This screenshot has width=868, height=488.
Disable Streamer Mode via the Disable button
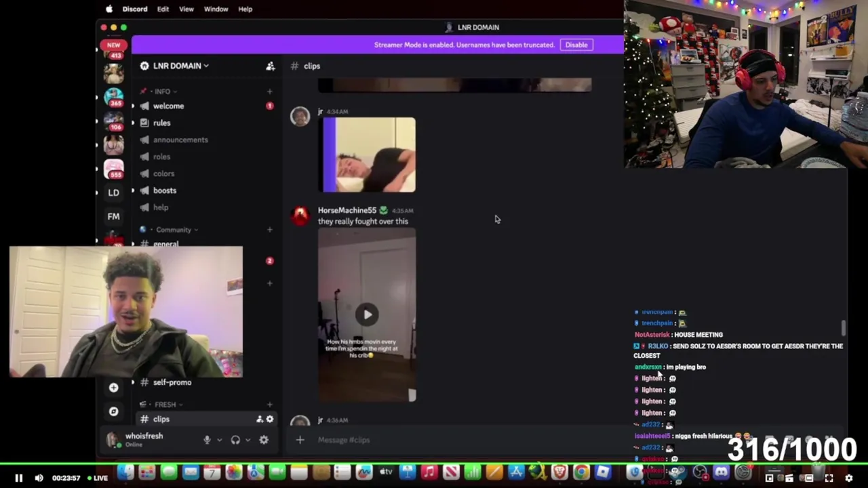(576, 45)
